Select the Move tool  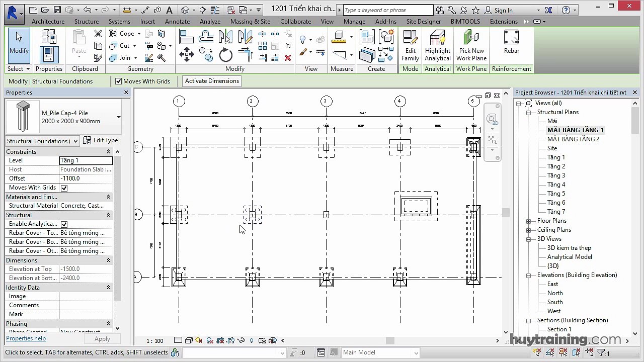187,54
